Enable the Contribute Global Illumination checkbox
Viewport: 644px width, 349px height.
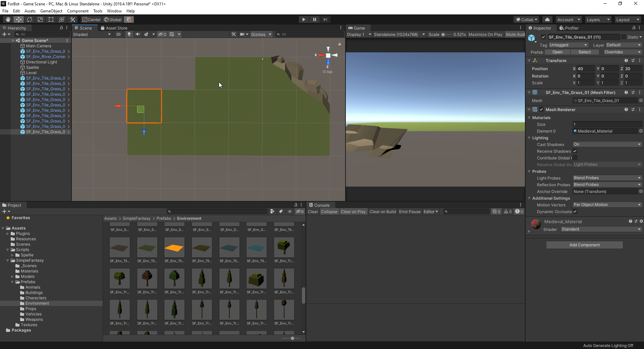[x=575, y=158]
